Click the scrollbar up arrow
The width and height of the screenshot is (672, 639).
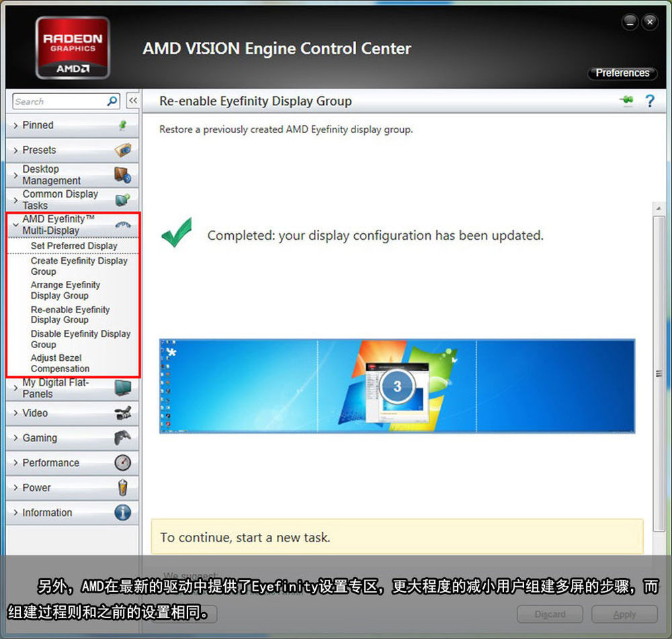[659, 209]
